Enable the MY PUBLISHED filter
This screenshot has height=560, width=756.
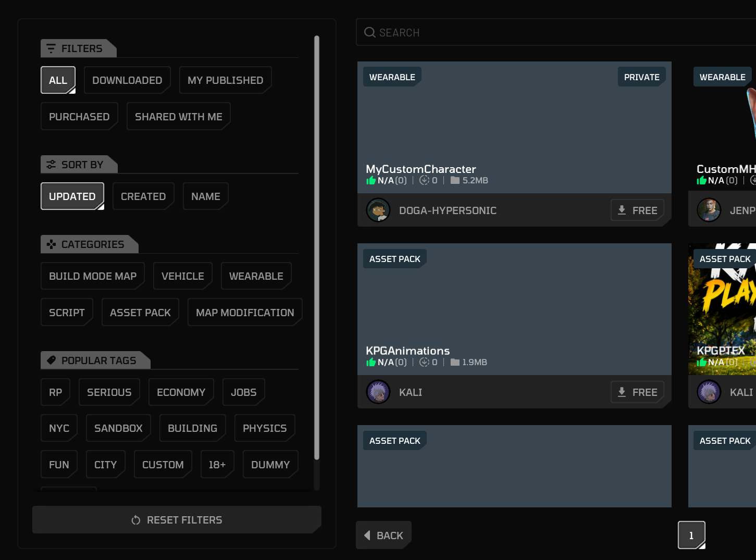click(225, 80)
